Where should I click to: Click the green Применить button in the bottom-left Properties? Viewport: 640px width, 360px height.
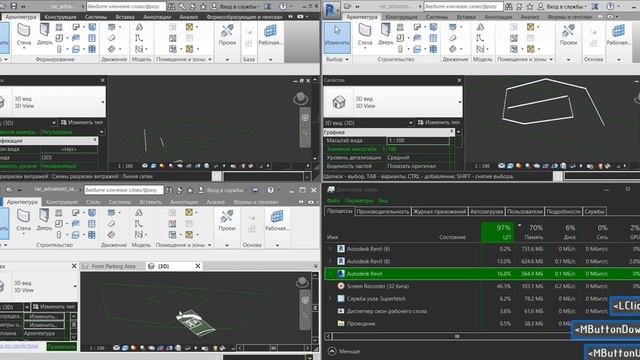61,347
